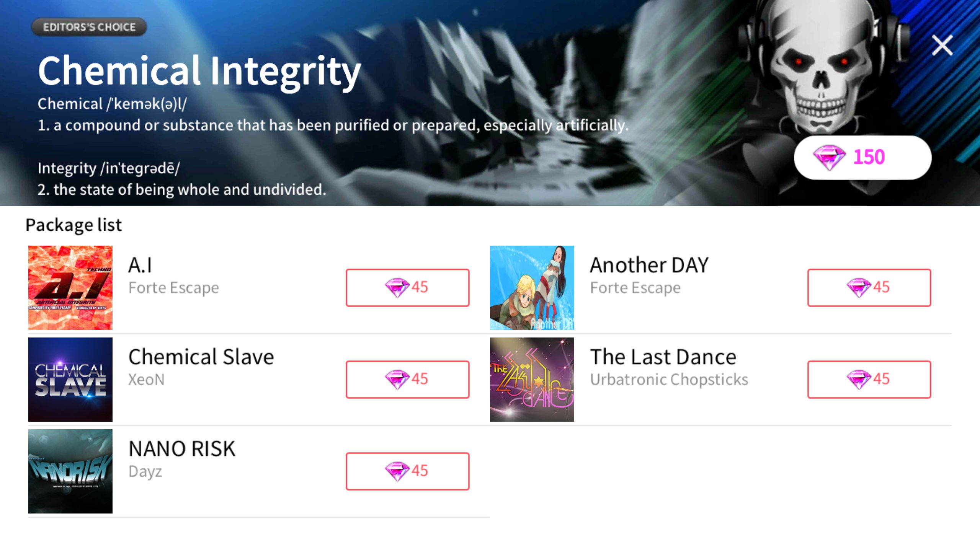
Task: Click the gem icon in 150 price pill
Action: point(829,157)
